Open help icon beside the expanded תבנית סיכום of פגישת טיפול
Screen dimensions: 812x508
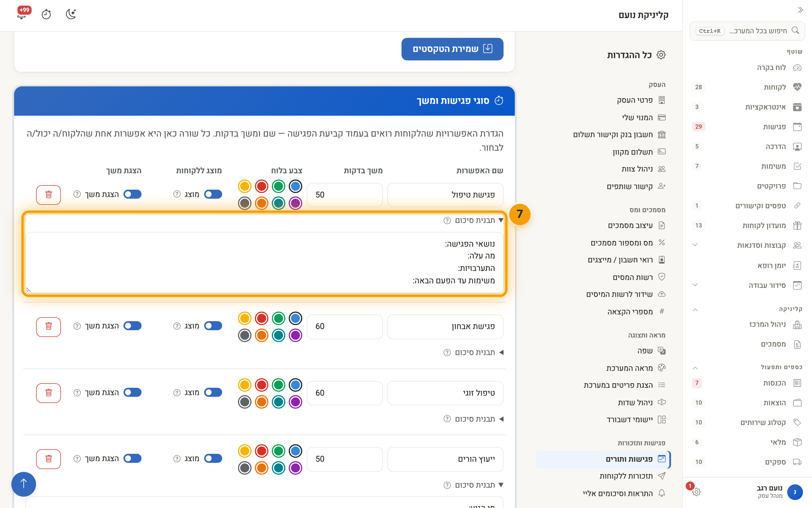coord(447,220)
